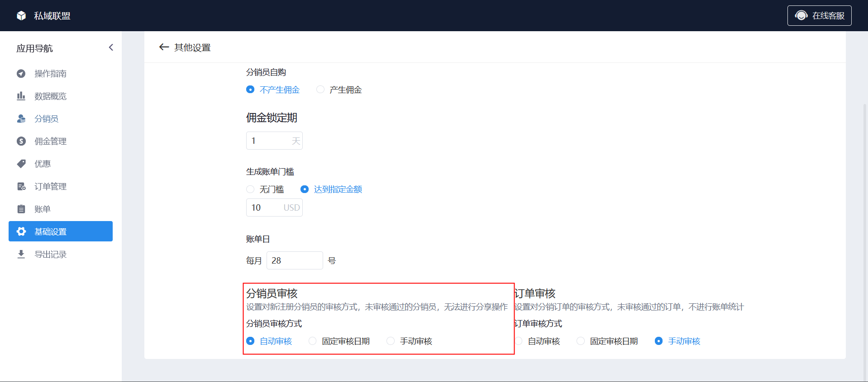
Task: Click the 导出记录 download icon
Action: tap(21, 254)
